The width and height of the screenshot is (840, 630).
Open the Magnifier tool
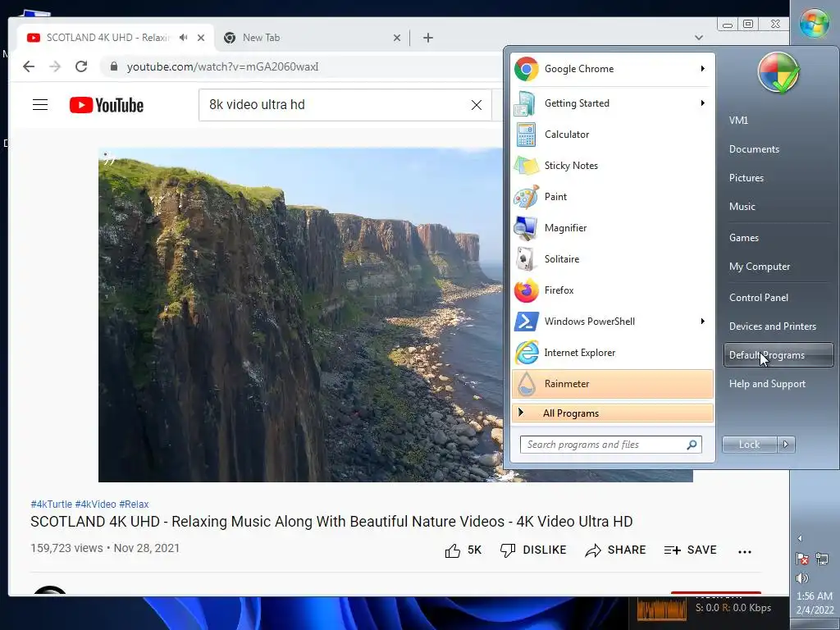click(612, 228)
